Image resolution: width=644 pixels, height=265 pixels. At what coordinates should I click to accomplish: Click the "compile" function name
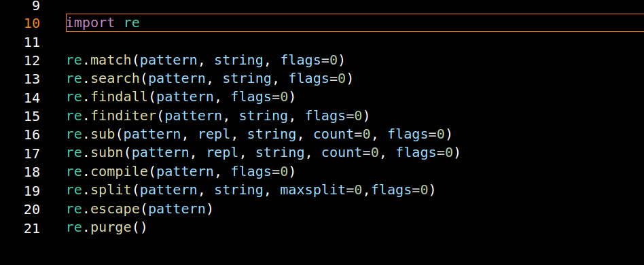point(119,171)
